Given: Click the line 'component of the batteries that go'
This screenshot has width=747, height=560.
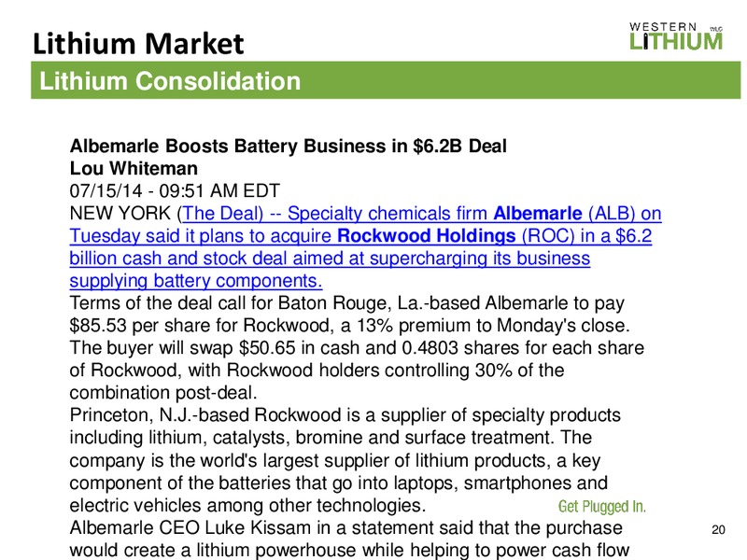Looking at the screenshot, I should 338,483.
